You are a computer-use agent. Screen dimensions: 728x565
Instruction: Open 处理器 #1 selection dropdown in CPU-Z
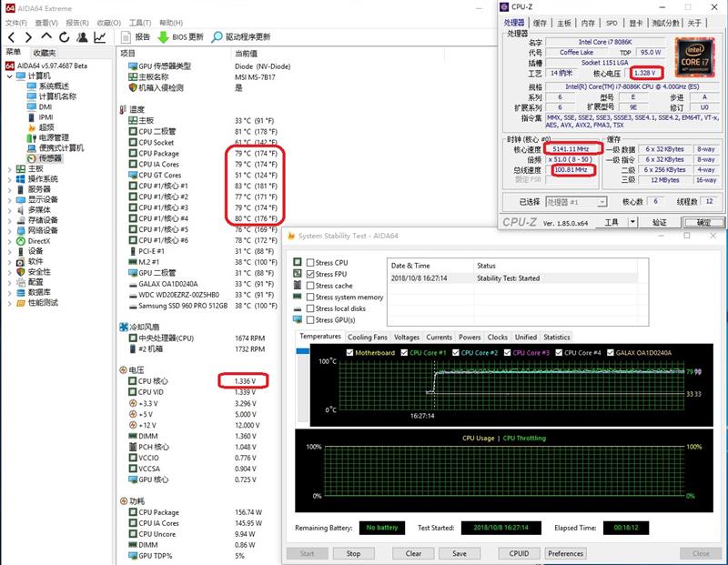click(x=576, y=202)
